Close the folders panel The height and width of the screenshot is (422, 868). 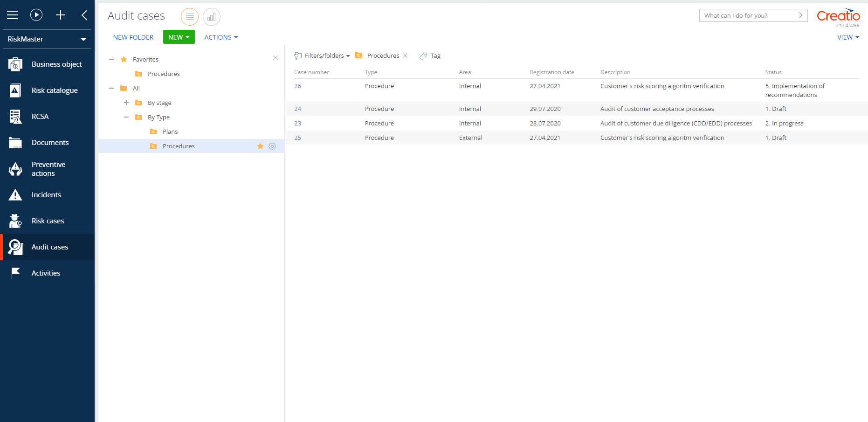[x=276, y=58]
